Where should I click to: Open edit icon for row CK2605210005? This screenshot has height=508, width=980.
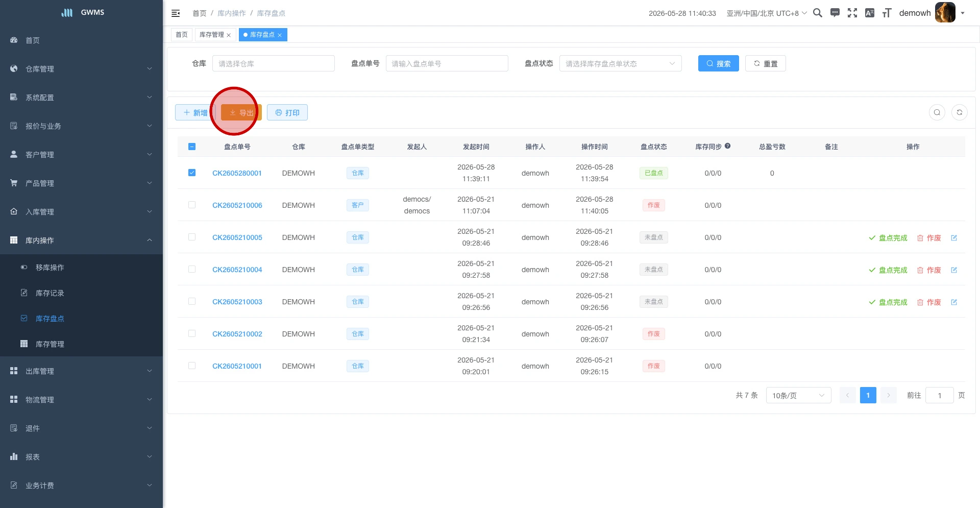[x=954, y=238]
